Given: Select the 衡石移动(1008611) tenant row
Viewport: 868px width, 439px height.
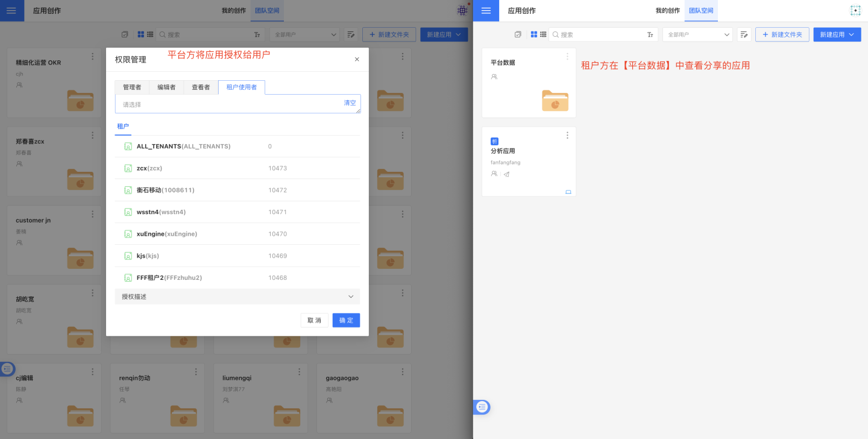Looking at the screenshot, I should click(x=237, y=190).
